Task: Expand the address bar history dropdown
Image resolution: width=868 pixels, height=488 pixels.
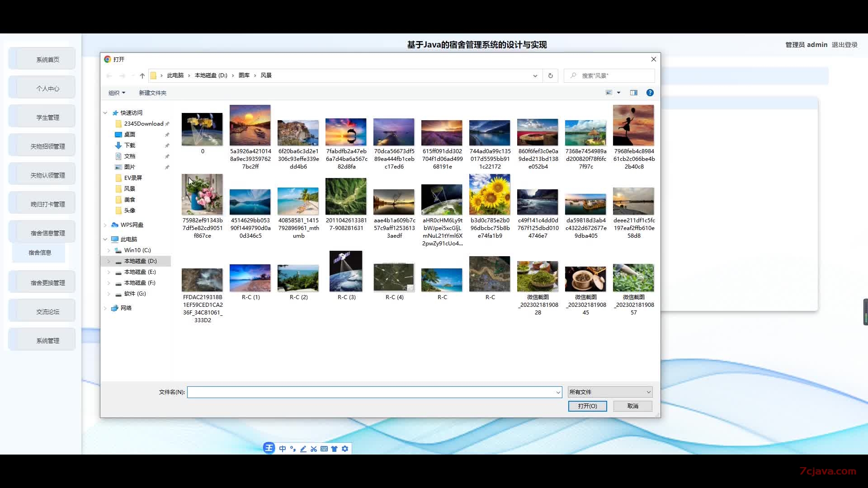Action: 535,75
